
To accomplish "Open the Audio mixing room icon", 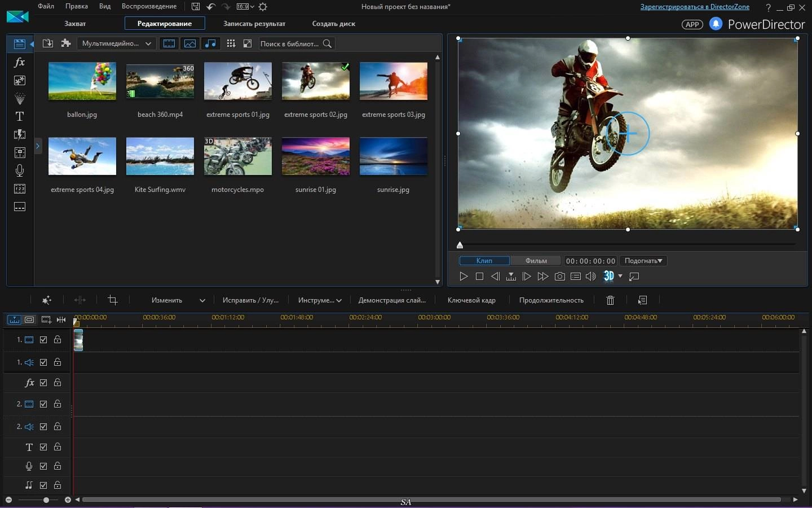I will coord(20,152).
